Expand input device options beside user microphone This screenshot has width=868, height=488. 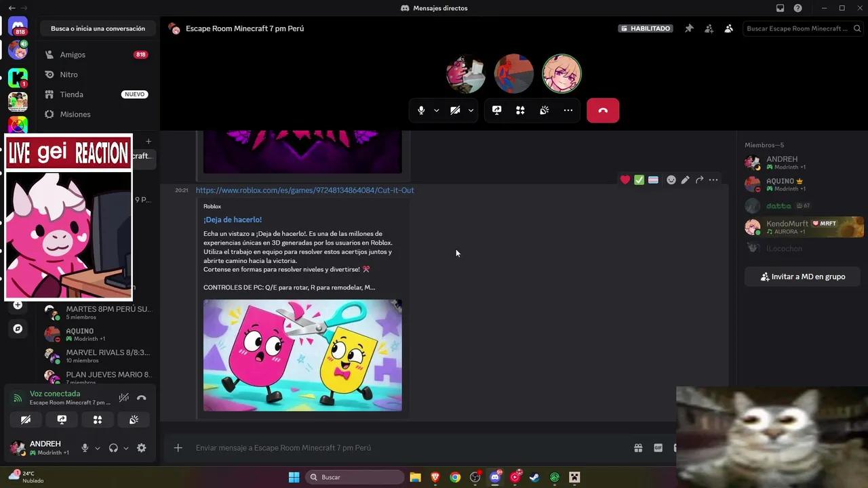97,448
